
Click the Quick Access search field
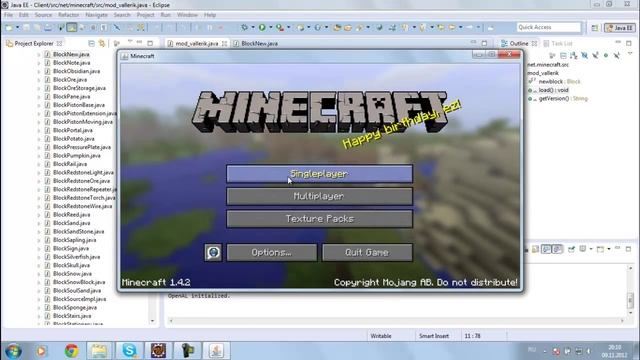(548, 27)
